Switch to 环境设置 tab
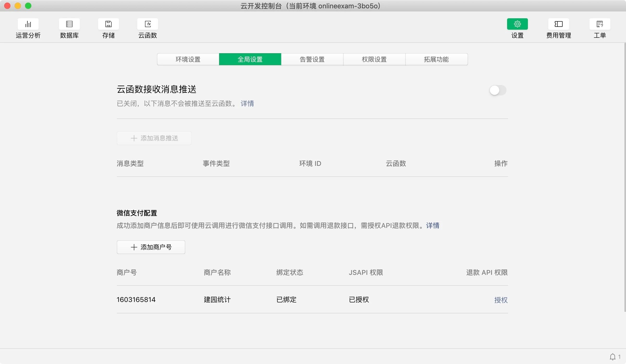This screenshot has height=364, width=626. pos(188,59)
